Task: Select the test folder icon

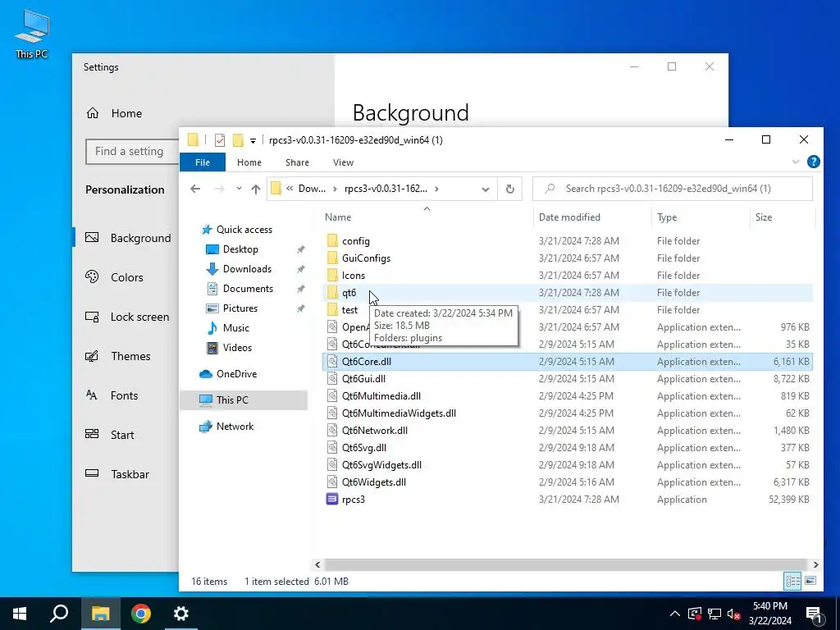Action: pos(332,309)
